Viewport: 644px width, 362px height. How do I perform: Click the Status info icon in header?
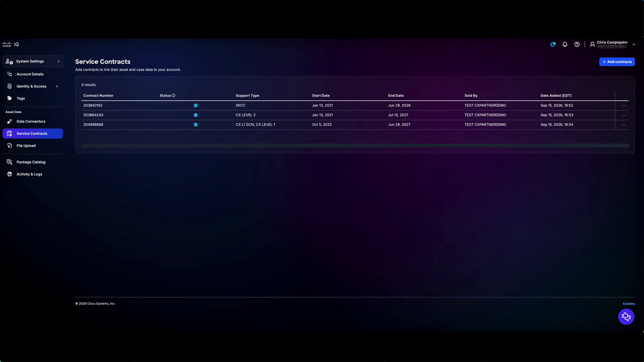tap(173, 96)
